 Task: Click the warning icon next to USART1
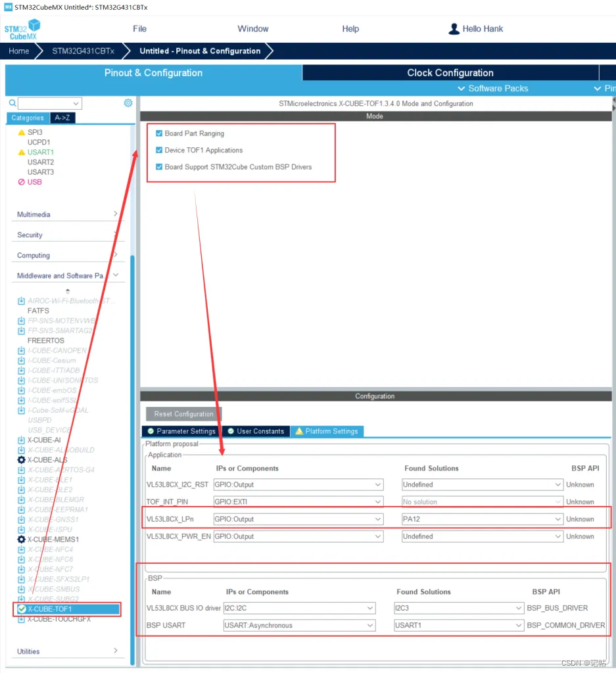(22, 152)
